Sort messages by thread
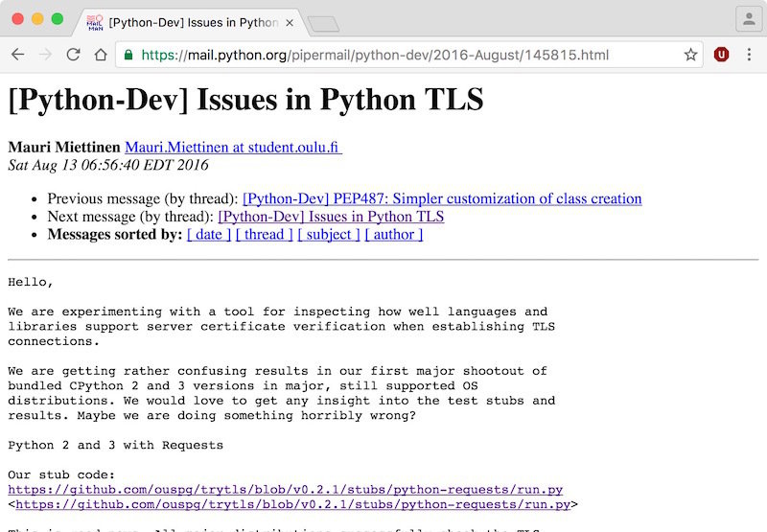 (265, 234)
